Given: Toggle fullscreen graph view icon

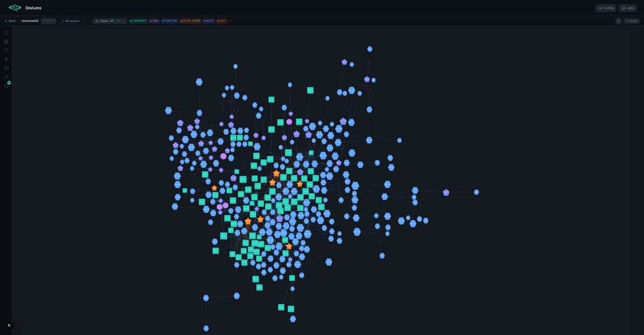Looking at the screenshot, I should [619, 21].
